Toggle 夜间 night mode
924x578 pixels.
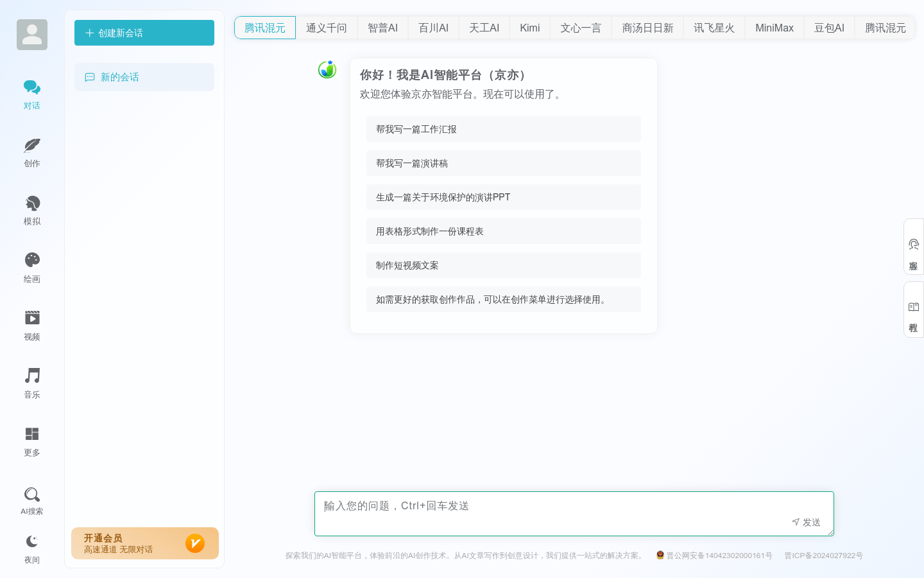pyautogui.click(x=32, y=549)
